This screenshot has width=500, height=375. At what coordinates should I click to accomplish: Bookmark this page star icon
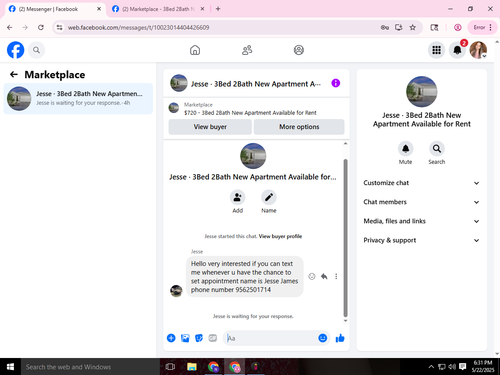pyautogui.click(x=413, y=27)
